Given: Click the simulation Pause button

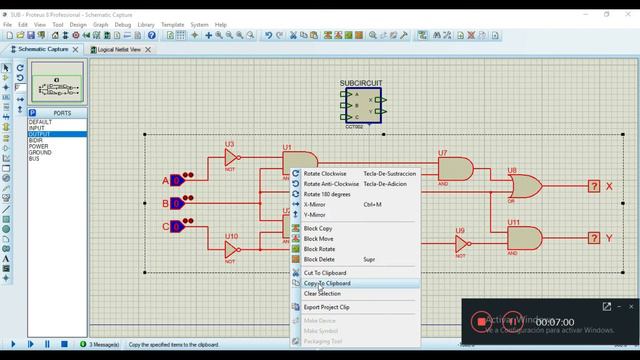Looking at the screenshot, I should [47, 344].
